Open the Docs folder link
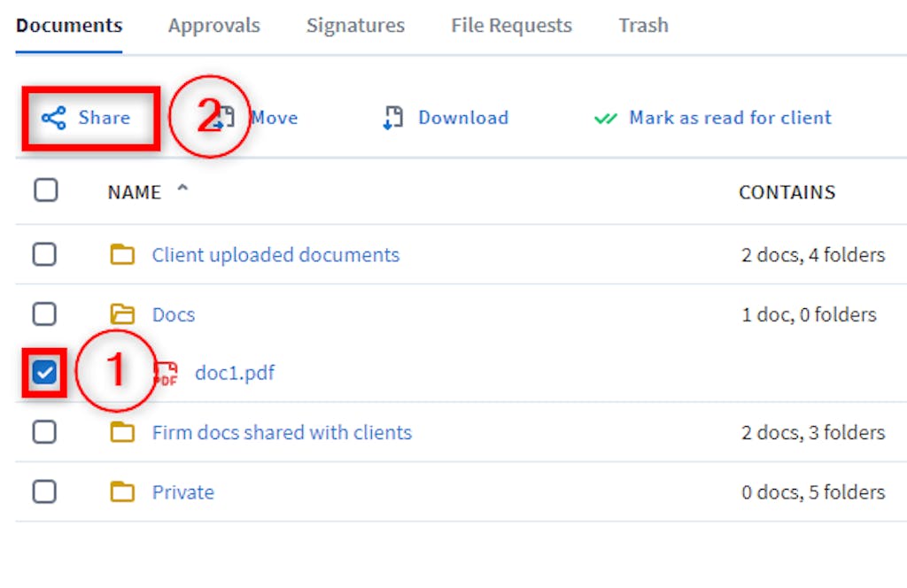 coord(174,314)
